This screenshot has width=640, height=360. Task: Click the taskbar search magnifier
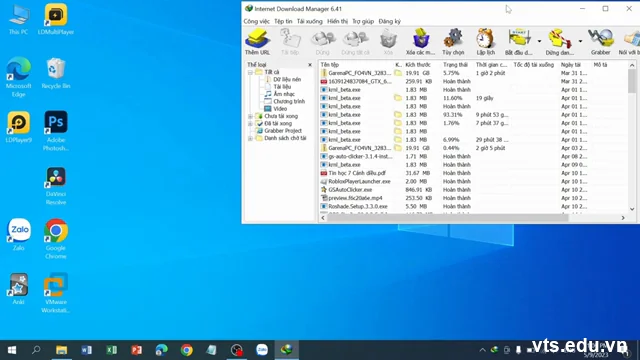point(36,350)
